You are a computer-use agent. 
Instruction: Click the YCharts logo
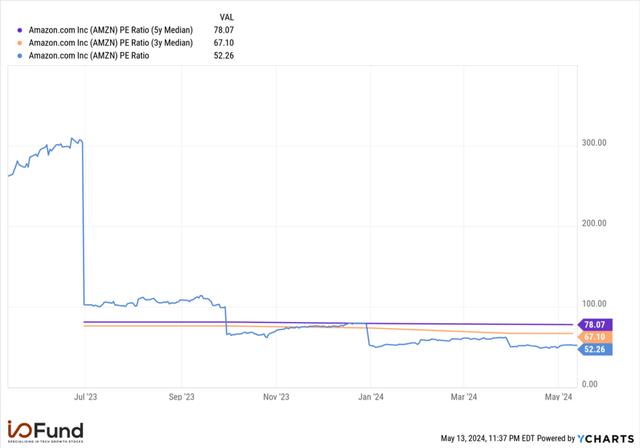coord(606,439)
